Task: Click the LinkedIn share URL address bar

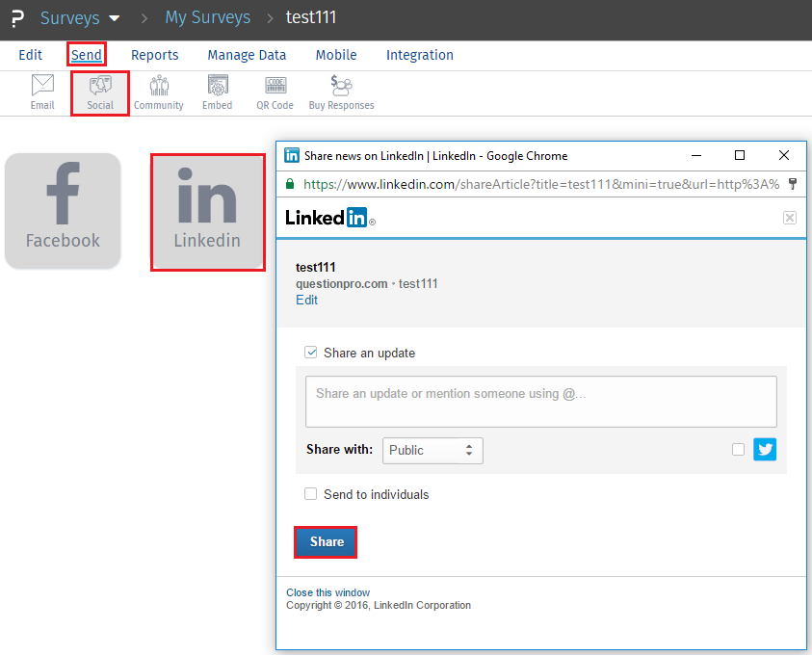Action: (540, 184)
